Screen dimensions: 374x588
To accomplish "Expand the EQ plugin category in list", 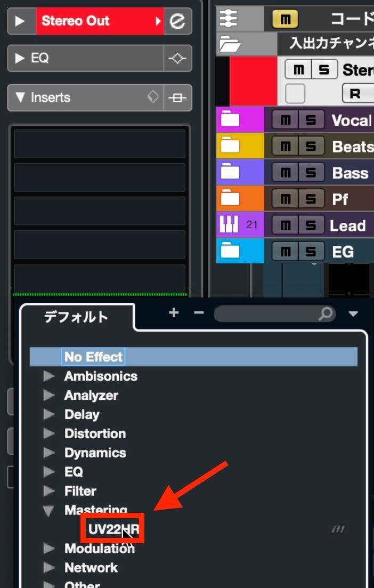I will [49, 471].
